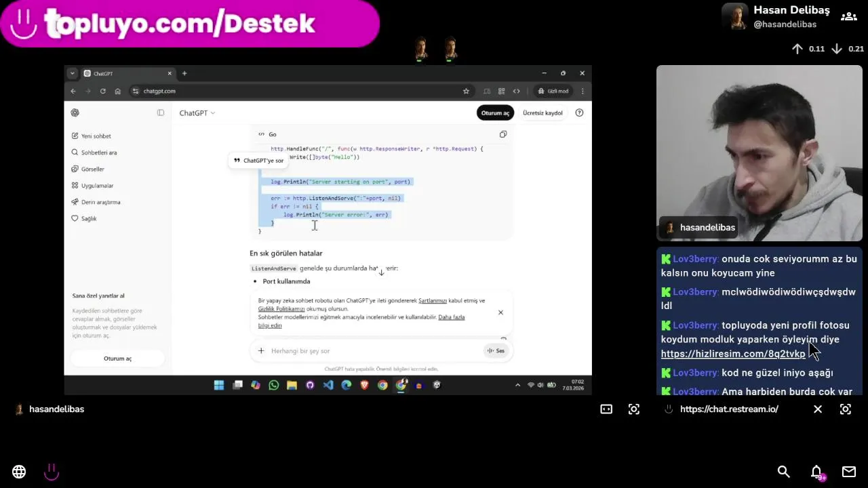Click the hasandelibas webcam thumbnail
Image resolution: width=868 pixels, height=488 pixels.
click(759, 153)
